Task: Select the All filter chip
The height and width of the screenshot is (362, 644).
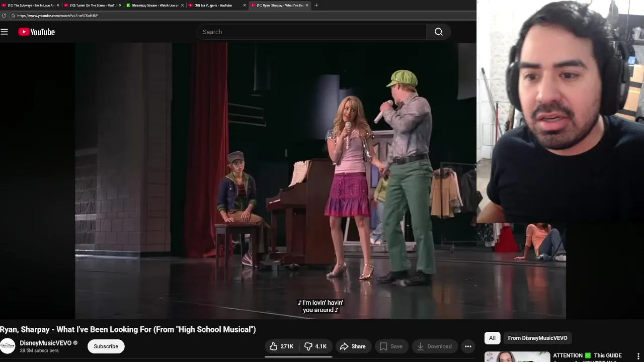Action: coord(492,338)
